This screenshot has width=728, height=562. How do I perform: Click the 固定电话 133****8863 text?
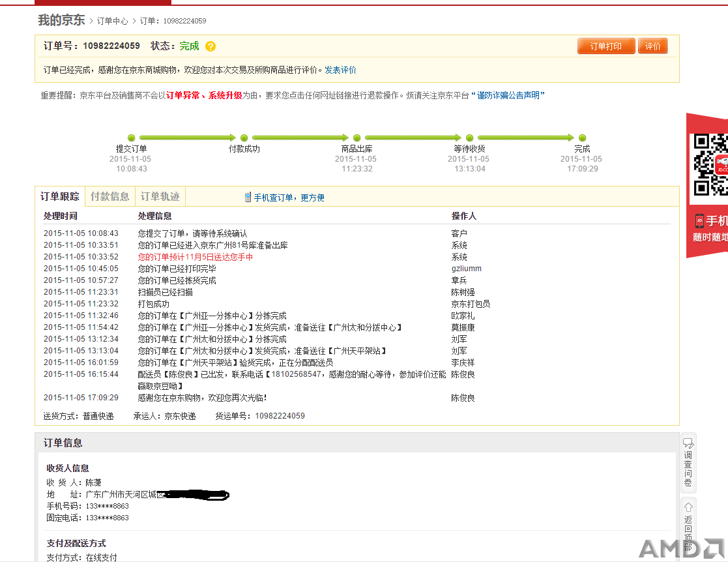point(88,518)
